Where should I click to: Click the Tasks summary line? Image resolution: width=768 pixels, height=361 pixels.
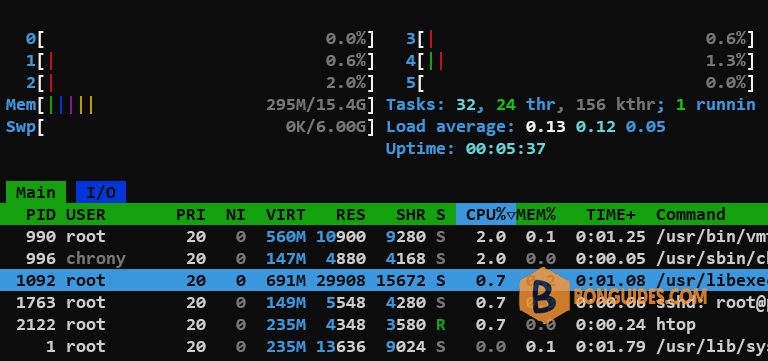(571, 104)
